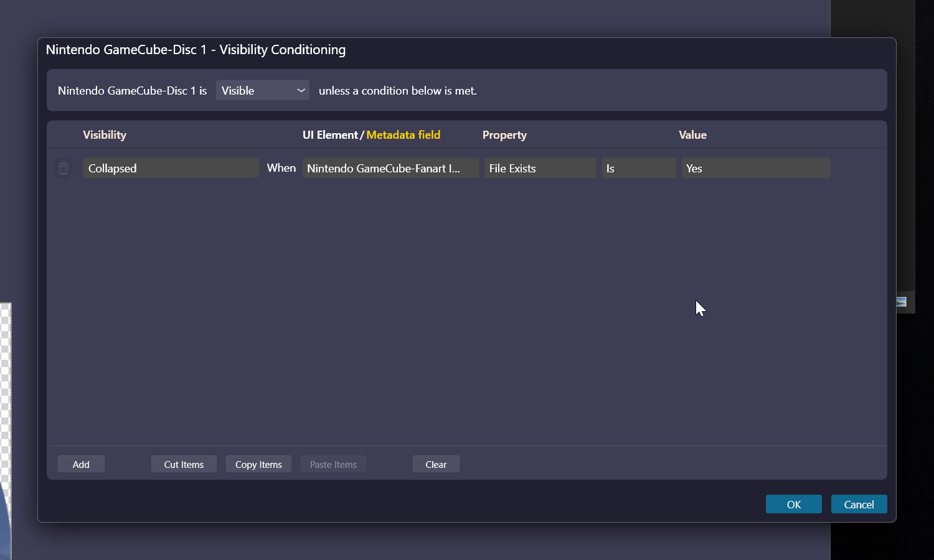Open the Visible dropdown at the top
Viewport: 934px width, 560px height.
[x=262, y=90]
